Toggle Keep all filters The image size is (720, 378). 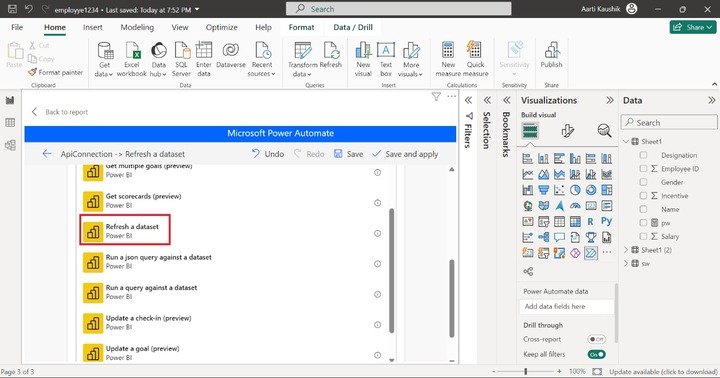pyautogui.click(x=596, y=354)
